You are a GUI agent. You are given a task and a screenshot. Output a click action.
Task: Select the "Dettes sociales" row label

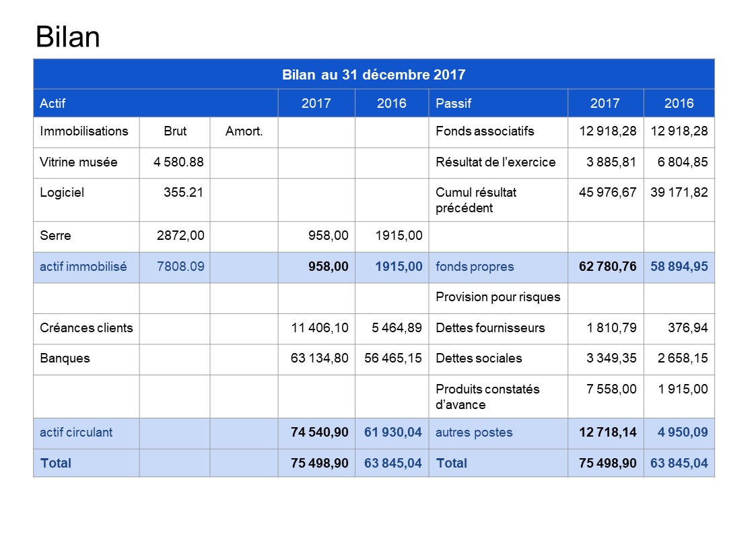point(479,358)
